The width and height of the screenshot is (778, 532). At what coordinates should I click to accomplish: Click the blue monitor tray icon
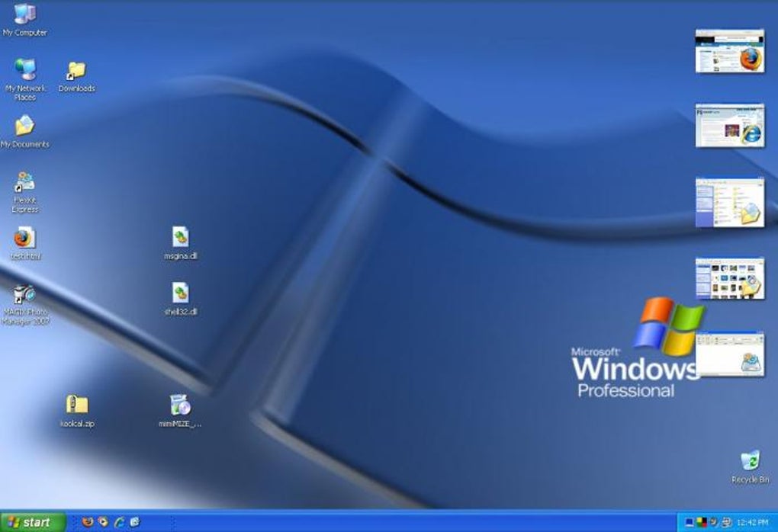click(x=689, y=522)
